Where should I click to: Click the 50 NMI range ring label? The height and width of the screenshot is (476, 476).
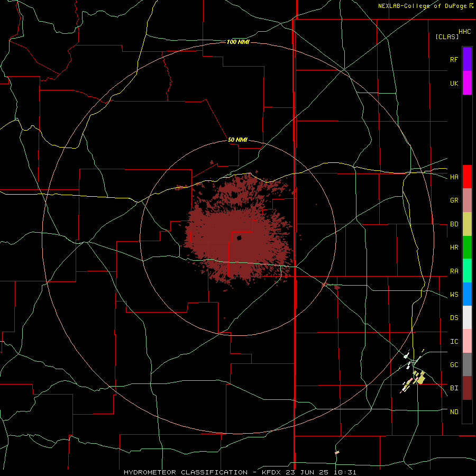[x=237, y=140]
